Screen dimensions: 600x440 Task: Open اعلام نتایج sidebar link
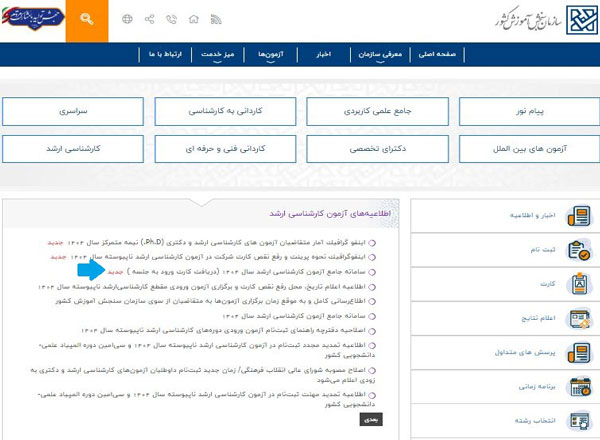tap(538, 318)
